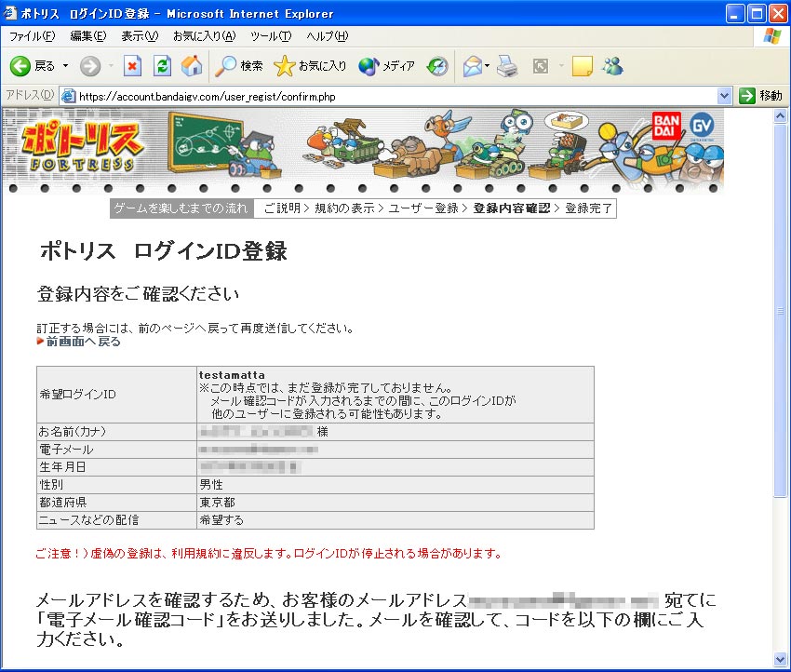This screenshot has height=672, width=791.
Task: Click the 希望ログインID label cell
Action: pyautogui.click(x=116, y=395)
